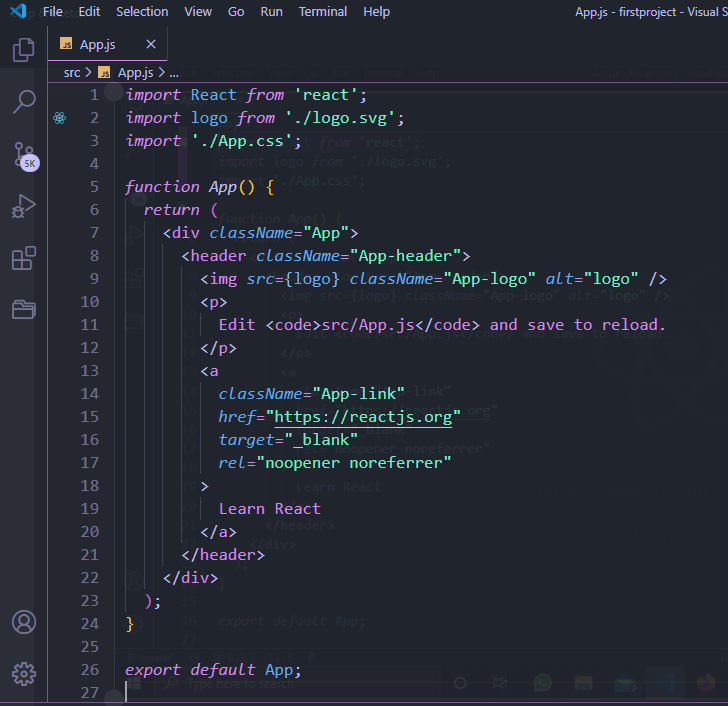The image size is (728, 706).
Task: Open the Run and Debug view
Action: click(23, 206)
